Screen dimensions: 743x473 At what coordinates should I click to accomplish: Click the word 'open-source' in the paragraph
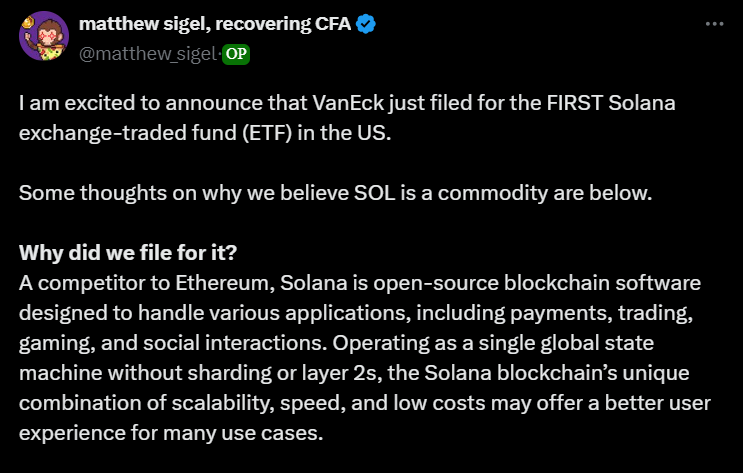tap(435, 283)
